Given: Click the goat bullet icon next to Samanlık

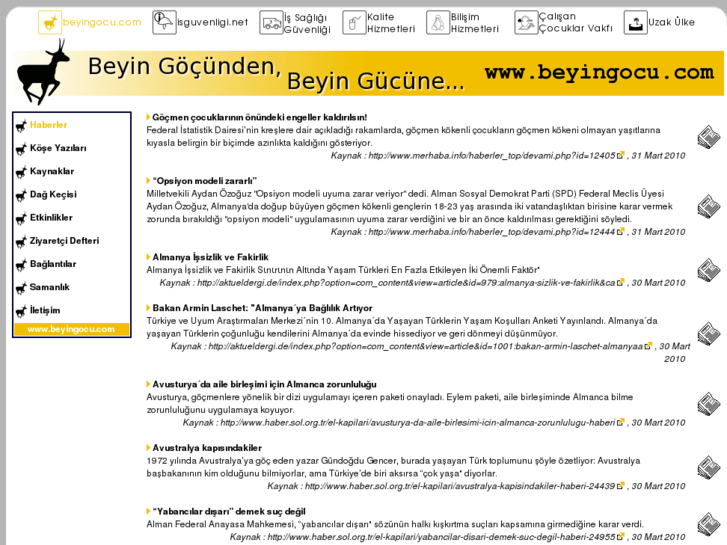Looking at the screenshot, I should tap(21, 288).
